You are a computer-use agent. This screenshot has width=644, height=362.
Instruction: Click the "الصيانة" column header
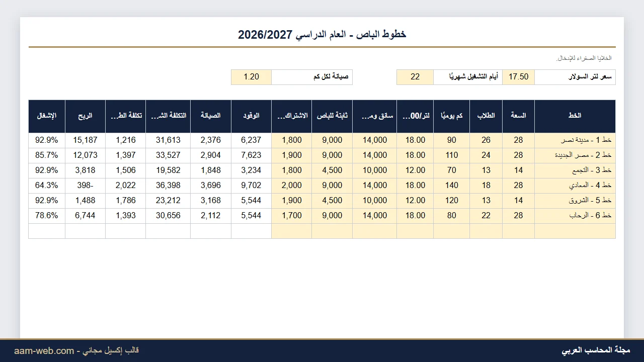211,116
